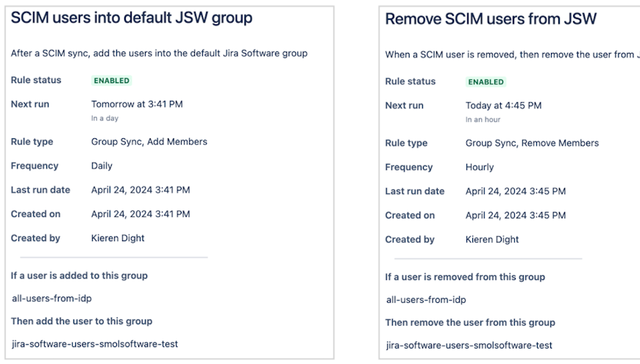This screenshot has width=640, height=364.
Task: Open all-users-from-idp group under 'If a user is removed'
Action: (x=426, y=299)
